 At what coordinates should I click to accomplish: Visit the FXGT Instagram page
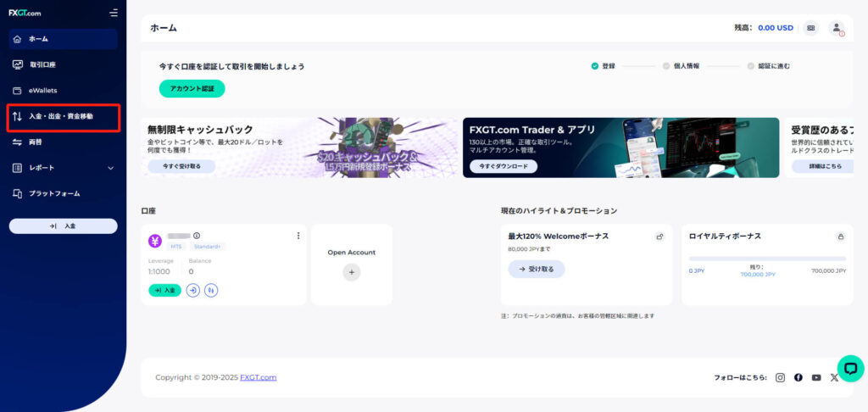click(x=781, y=377)
